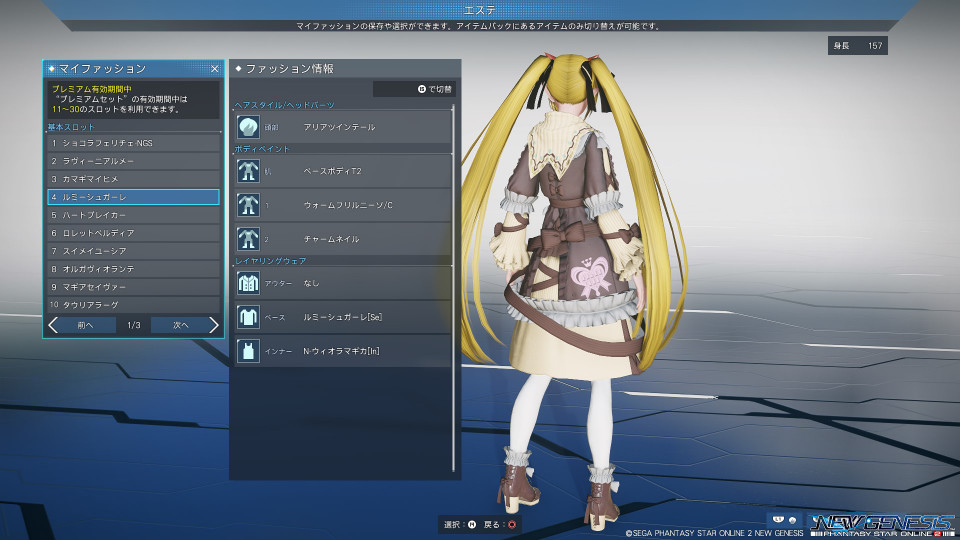Click the エステ title at top
The width and height of the screenshot is (960, 540).
tap(480, 10)
